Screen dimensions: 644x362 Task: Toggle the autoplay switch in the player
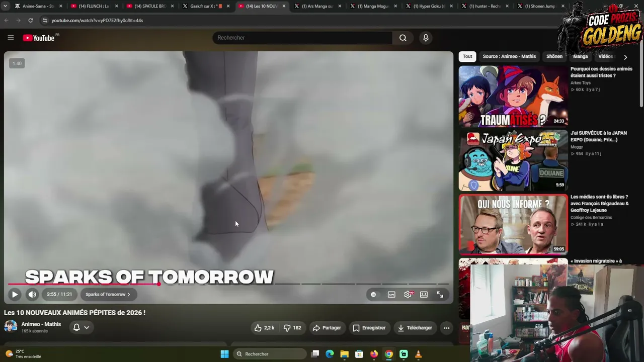[x=373, y=295]
